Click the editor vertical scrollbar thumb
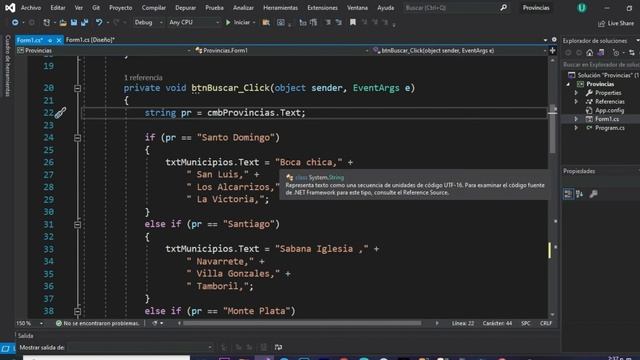This screenshot has height=360, width=640. coord(552,129)
